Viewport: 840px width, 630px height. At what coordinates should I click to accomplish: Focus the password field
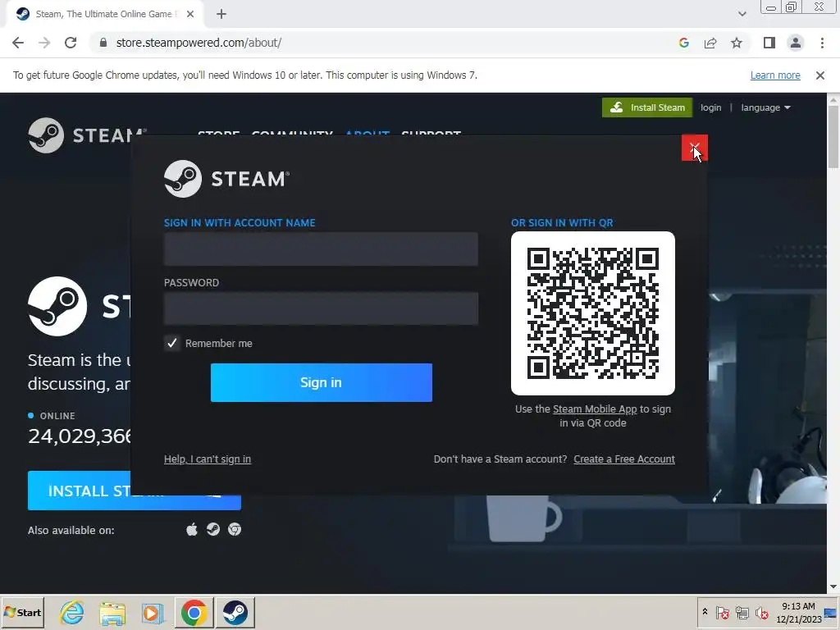coord(321,308)
